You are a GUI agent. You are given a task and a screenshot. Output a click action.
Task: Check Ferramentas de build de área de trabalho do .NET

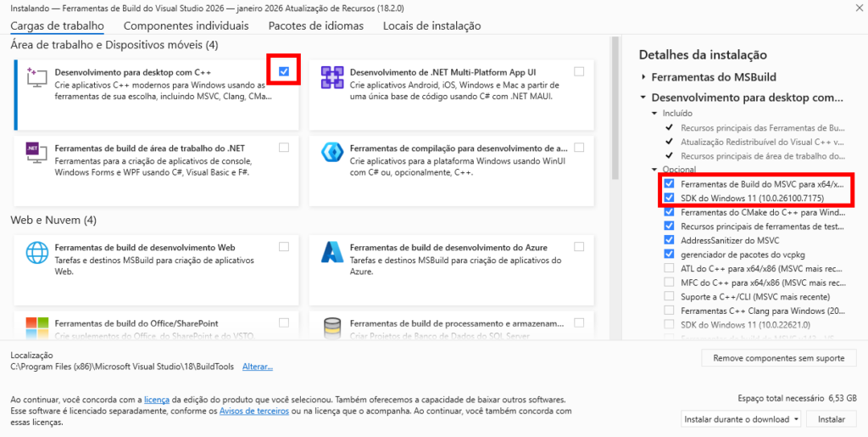click(x=284, y=148)
